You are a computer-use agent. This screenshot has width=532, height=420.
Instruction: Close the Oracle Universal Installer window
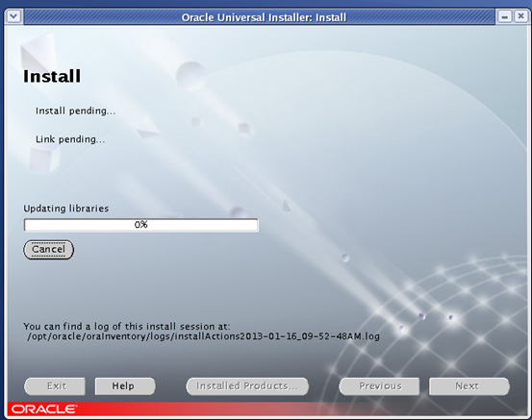520,16
